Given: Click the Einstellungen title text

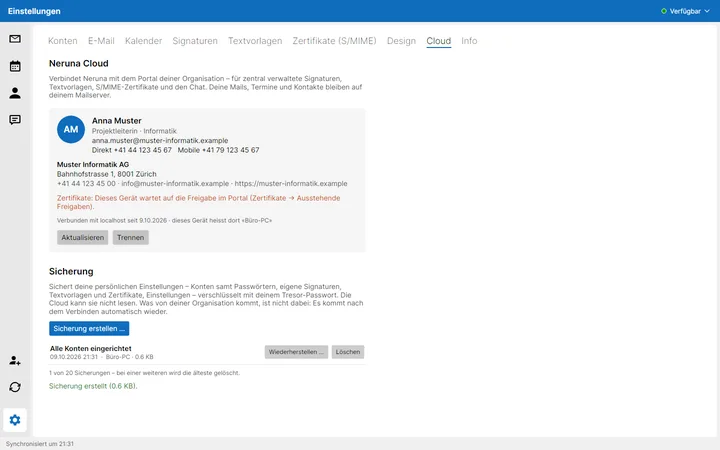Looking at the screenshot, I should [x=34, y=11].
